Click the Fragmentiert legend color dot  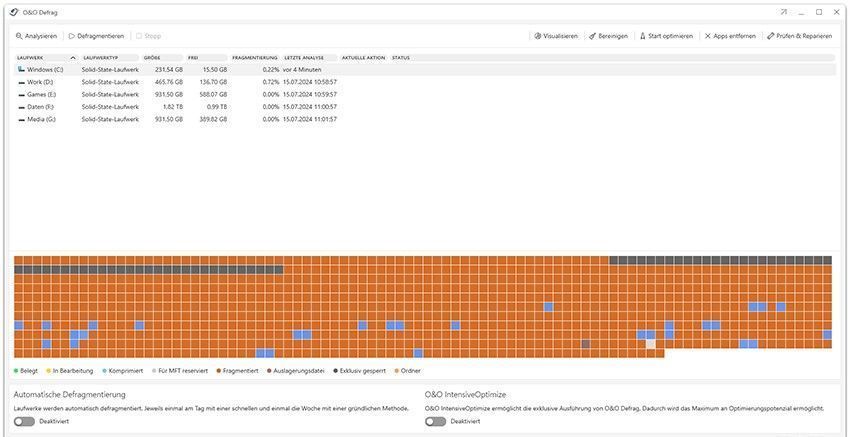point(218,371)
